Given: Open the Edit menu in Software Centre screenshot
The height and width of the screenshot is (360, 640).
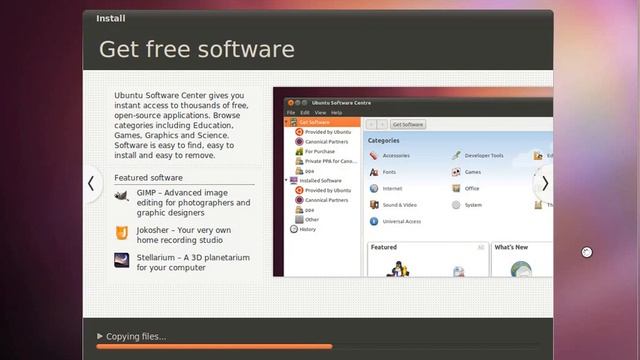Looking at the screenshot, I should (x=305, y=113).
